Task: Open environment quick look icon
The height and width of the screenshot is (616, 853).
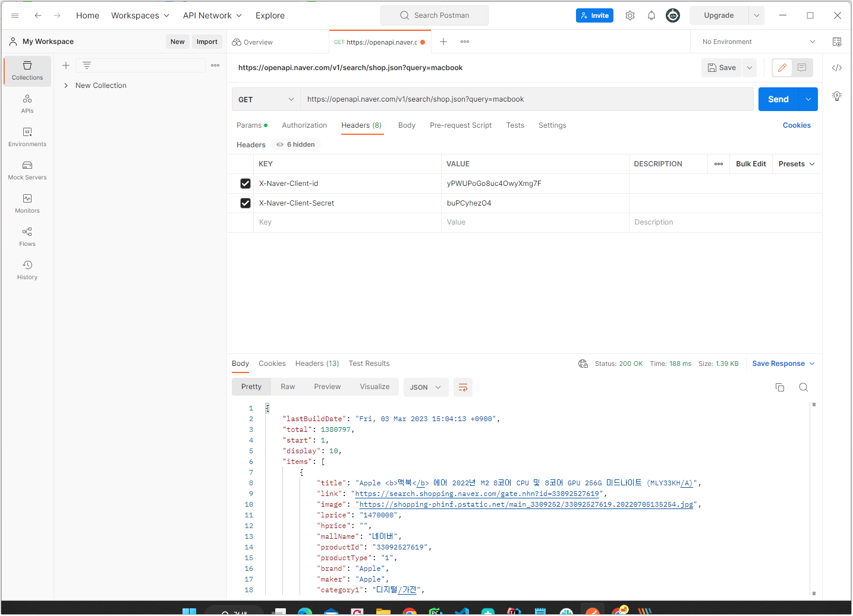Action: click(837, 42)
